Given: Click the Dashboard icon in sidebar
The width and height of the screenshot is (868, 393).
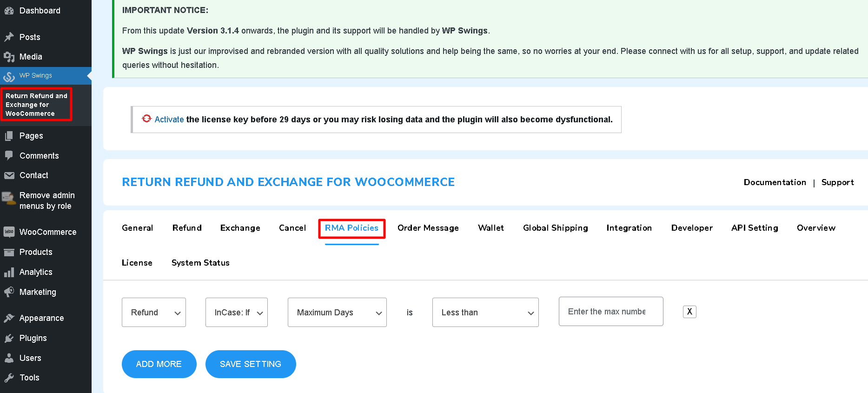Looking at the screenshot, I should tap(9, 11).
